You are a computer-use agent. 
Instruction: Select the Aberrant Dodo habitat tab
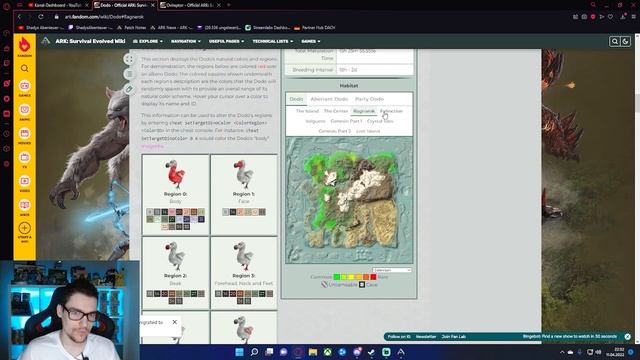329,99
